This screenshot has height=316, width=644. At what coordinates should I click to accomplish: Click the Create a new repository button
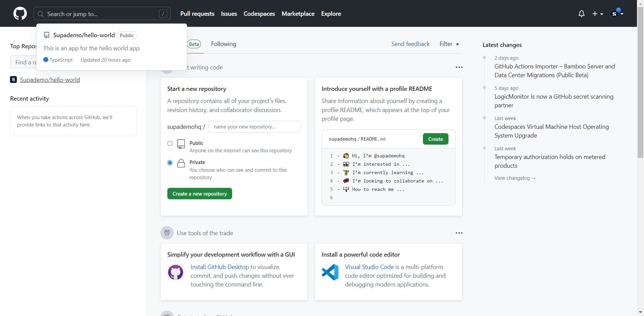[x=199, y=194]
